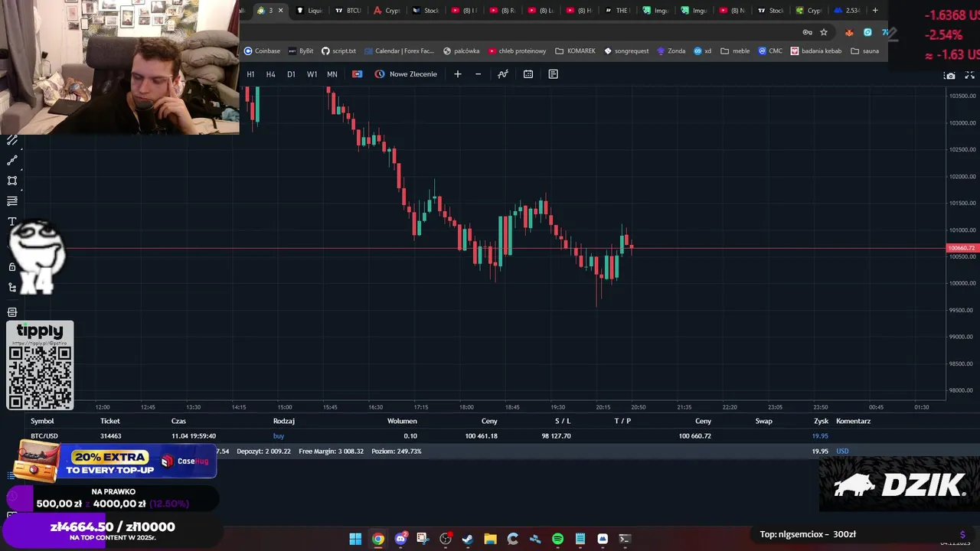980x551 pixels.
Task: Open the ByBit bookmark
Action: pyautogui.click(x=300, y=51)
